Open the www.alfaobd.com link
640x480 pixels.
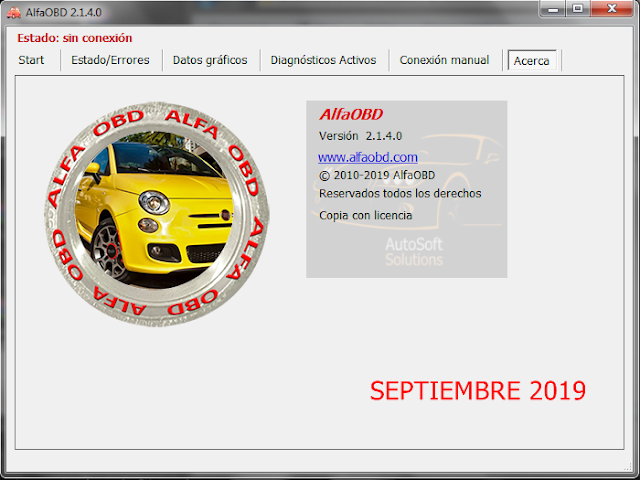pos(367,157)
